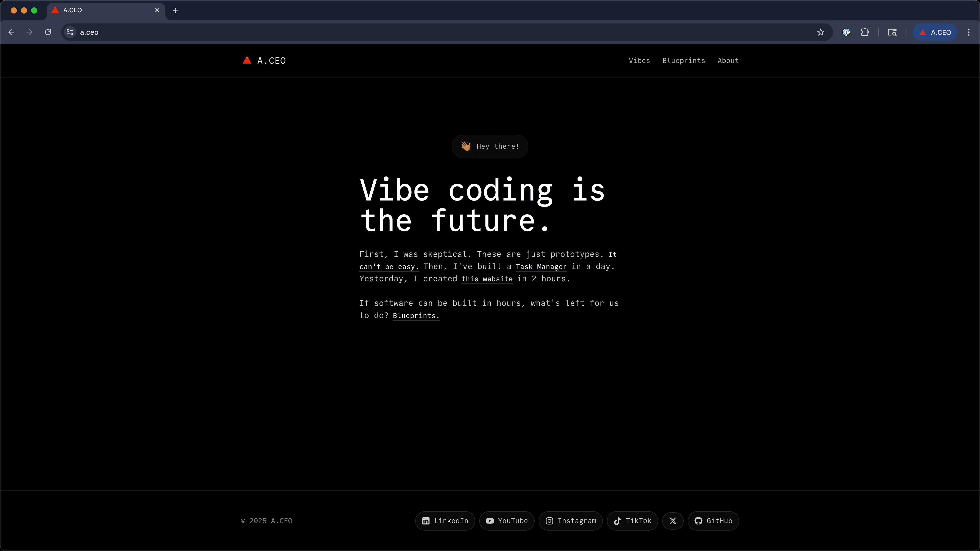
Task: Click the red triangle A.CEO logo
Action: pyautogui.click(x=247, y=60)
